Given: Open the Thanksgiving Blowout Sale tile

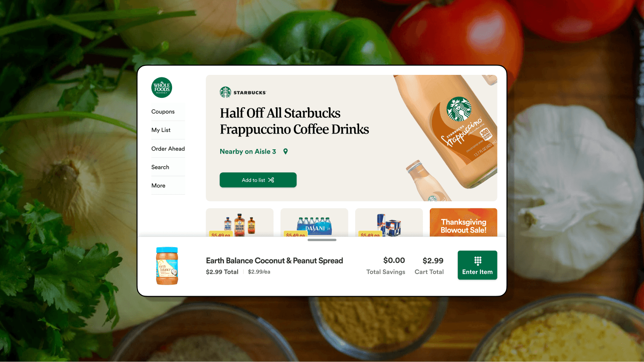Looking at the screenshot, I should pyautogui.click(x=463, y=222).
